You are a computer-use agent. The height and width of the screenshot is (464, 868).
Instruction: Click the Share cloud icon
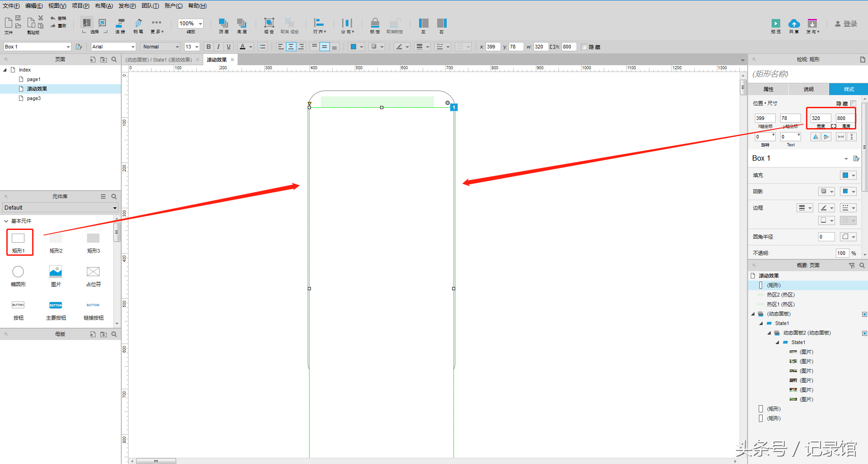pos(794,24)
